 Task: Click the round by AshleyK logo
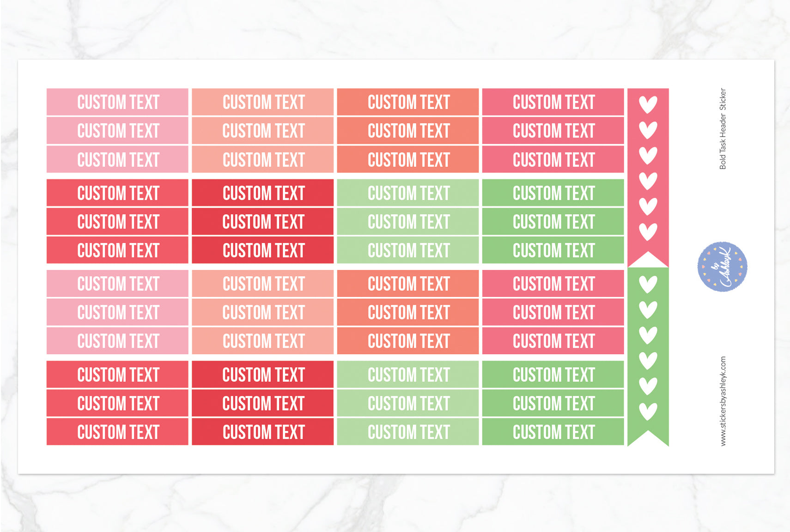coord(722,266)
